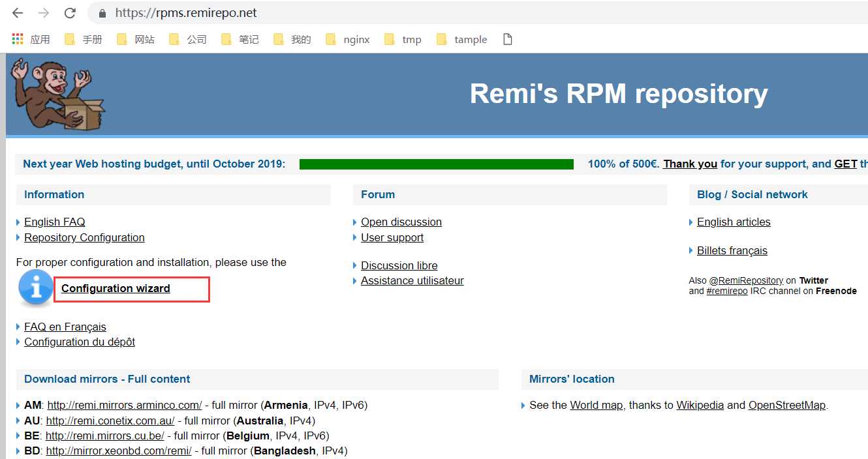Open the 网站 bookmark folder

[136, 39]
